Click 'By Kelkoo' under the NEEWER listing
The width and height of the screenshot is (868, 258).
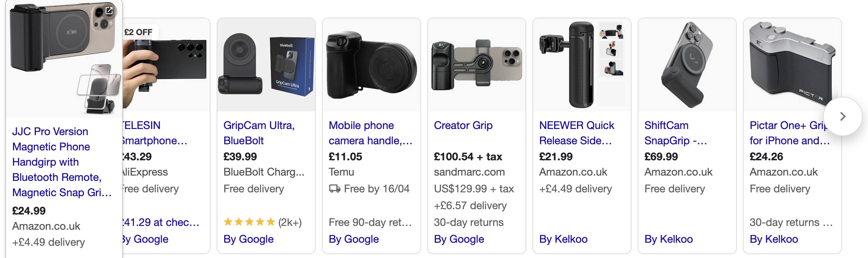(563, 239)
